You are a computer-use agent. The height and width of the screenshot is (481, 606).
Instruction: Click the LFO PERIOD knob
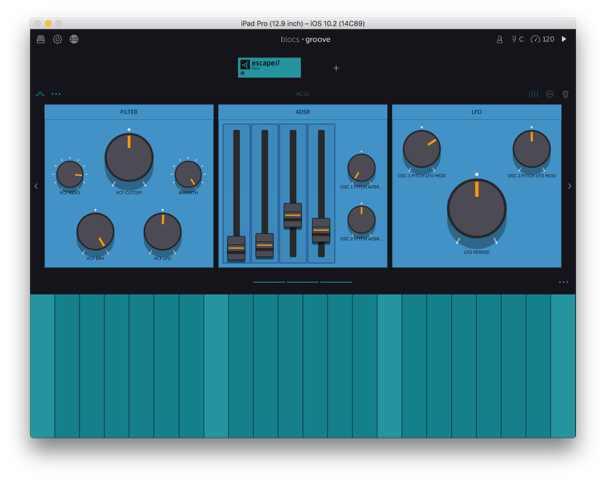point(476,208)
